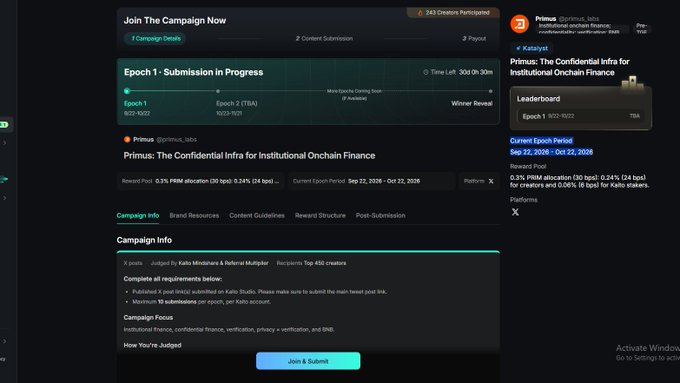Screen dimensions: 680x383
Task: Click campaign title in the right panel
Action: coord(569,67)
